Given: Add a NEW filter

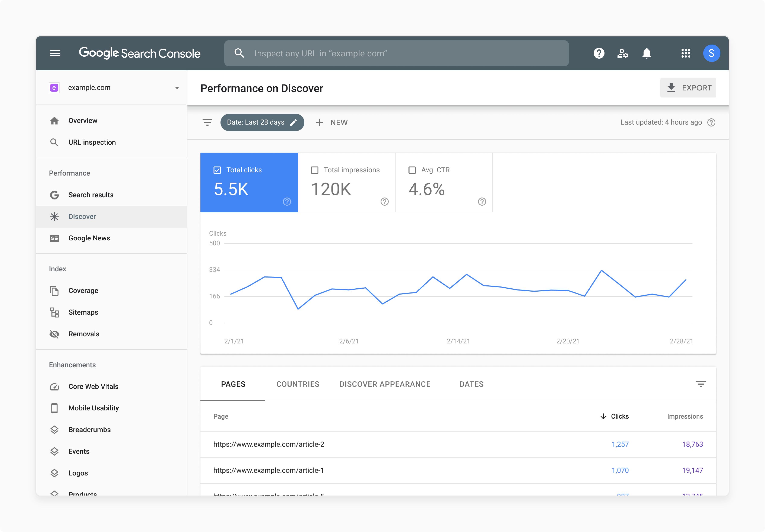Looking at the screenshot, I should click(x=331, y=122).
